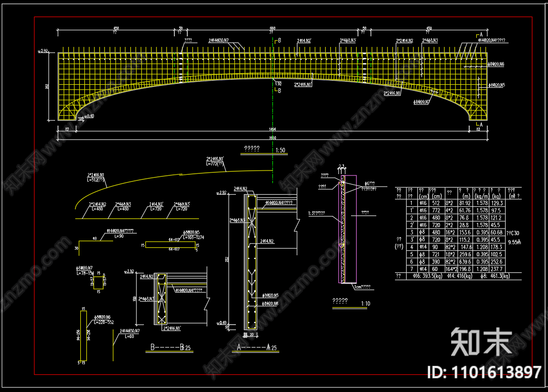Click the 'ϕ8: 461.3(kg)' total in table footer
The height and width of the screenshot is (392, 548).
coord(495,276)
